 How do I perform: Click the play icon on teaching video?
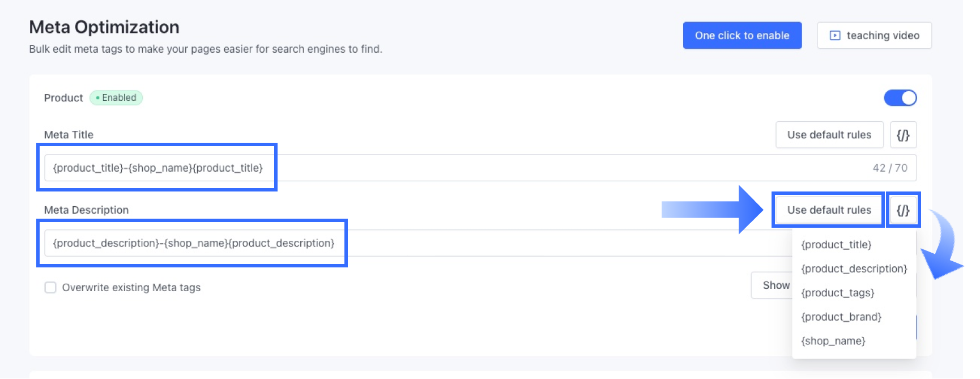834,36
